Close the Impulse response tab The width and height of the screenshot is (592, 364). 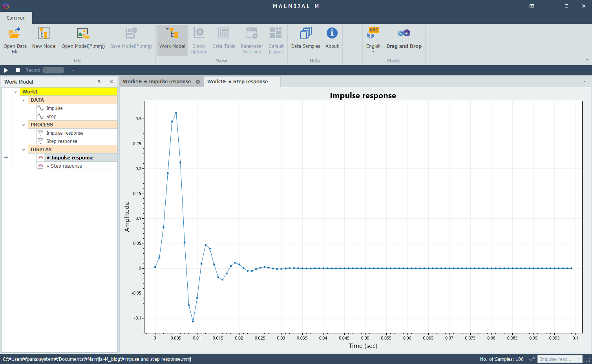198,82
